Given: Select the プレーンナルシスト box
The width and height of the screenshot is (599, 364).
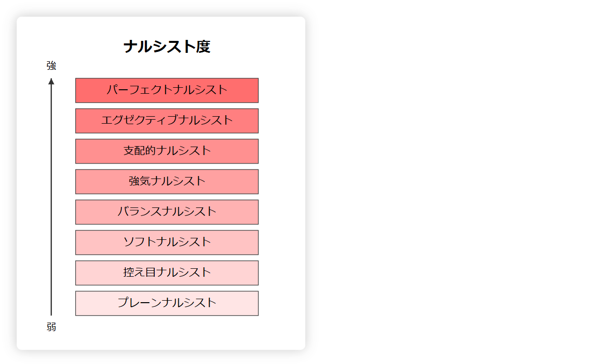Looking at the screenshot, I should [x=167, y=303].
